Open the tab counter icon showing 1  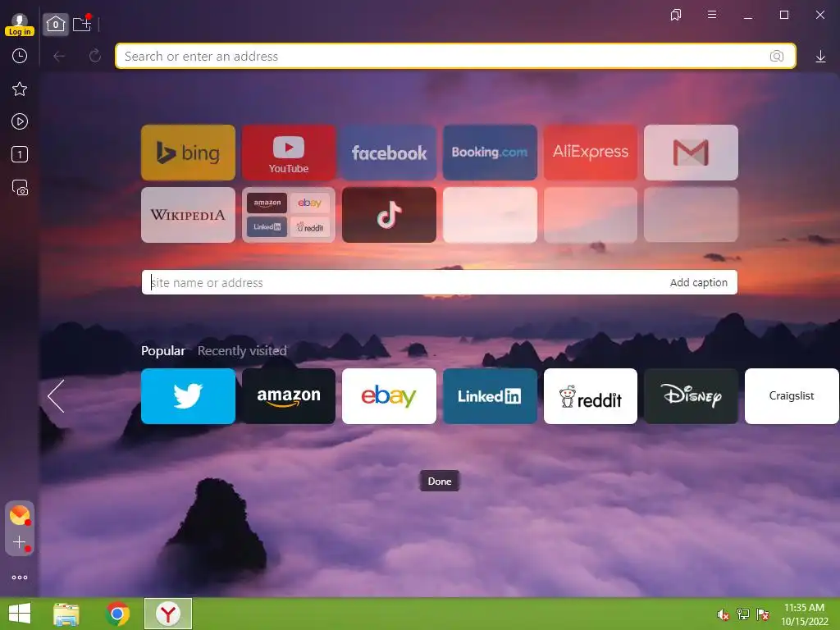tap(20, 155)
